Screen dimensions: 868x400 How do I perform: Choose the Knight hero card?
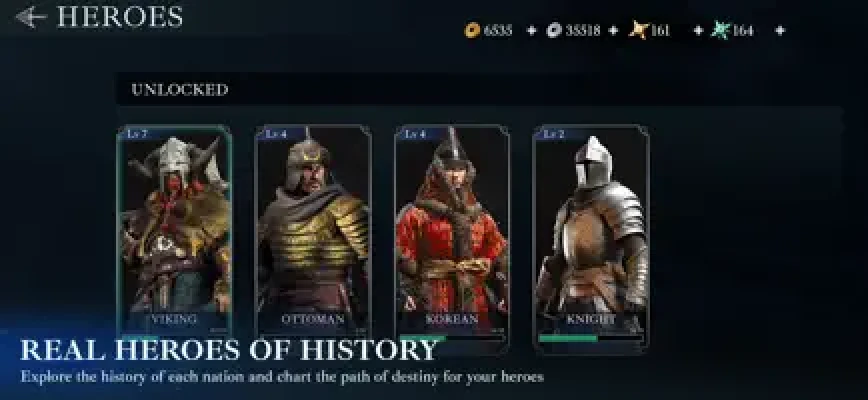click(591, 237)
